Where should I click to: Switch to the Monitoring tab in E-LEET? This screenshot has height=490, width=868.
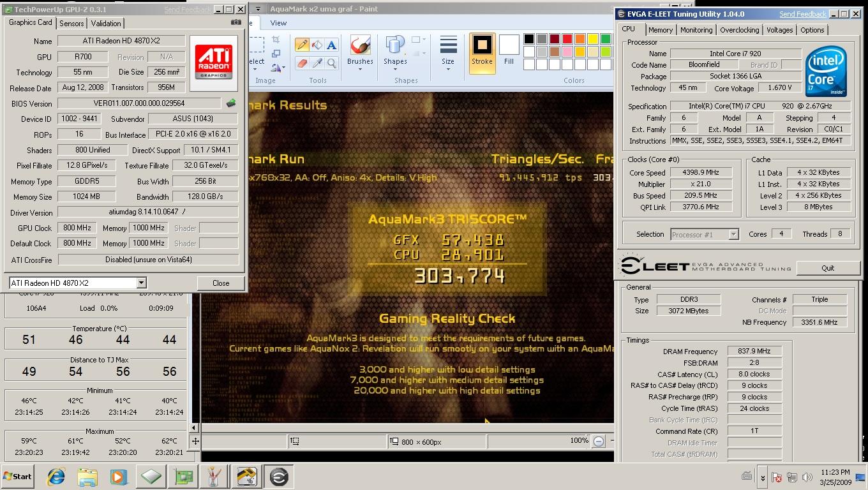coord(696,30)
